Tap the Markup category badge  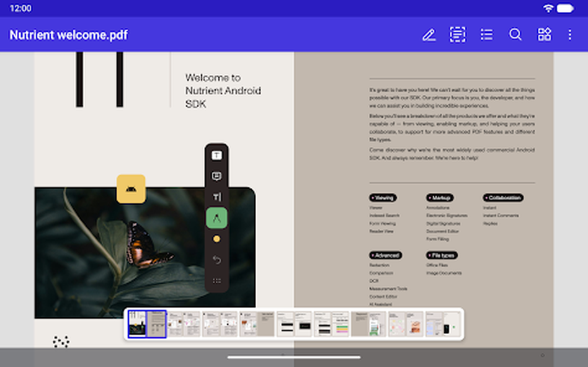pyautogui.click(x=440, y=198)
